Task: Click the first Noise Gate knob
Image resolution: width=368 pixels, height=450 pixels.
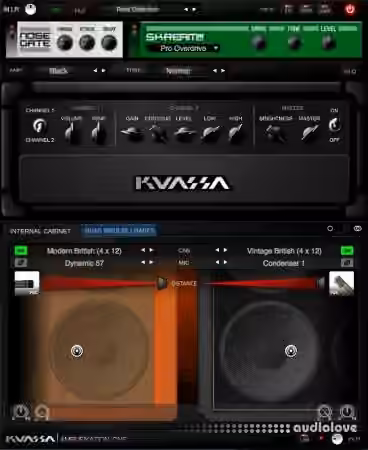Action: 65,43
